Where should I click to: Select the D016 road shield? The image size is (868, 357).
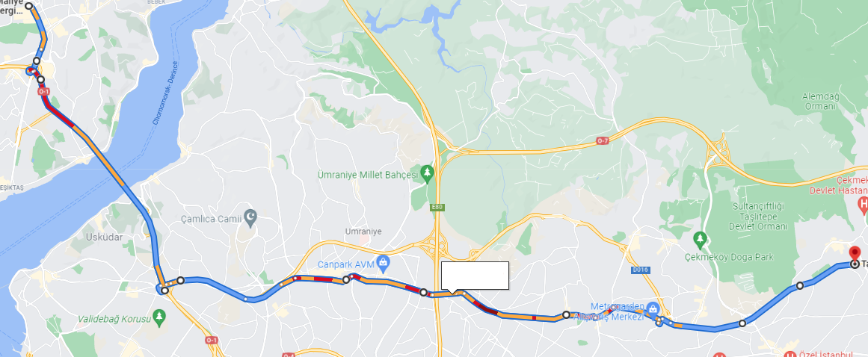coord(640,270)
